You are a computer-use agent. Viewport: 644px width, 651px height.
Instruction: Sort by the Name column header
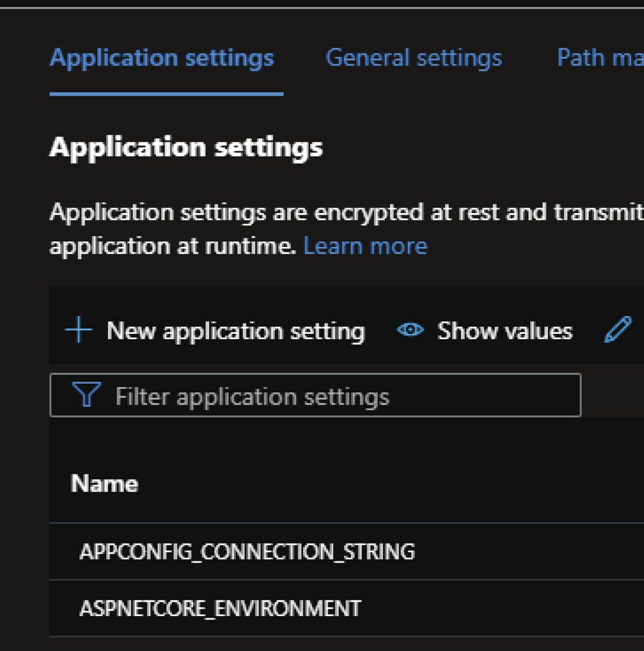click(x=105, y=484)
